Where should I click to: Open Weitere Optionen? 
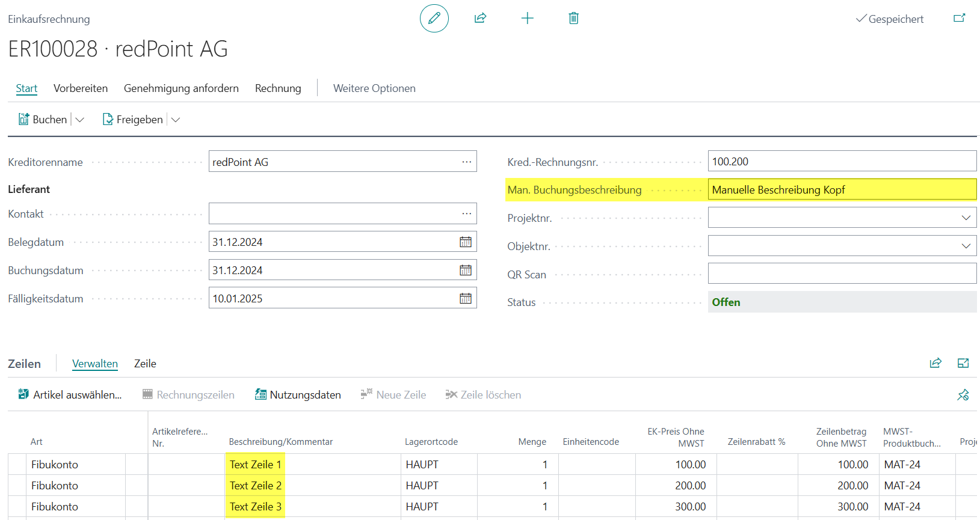pyautogui.click(x=374, y=88)
